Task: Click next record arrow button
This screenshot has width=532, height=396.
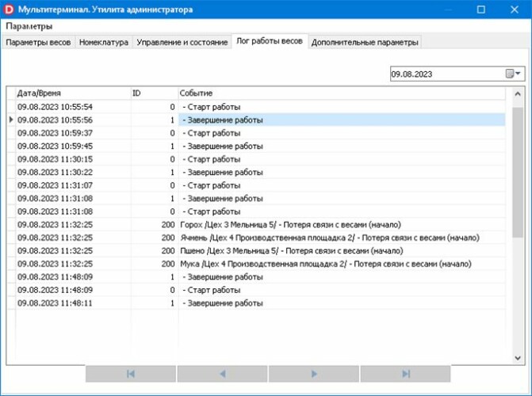Action: pos(314,374)
